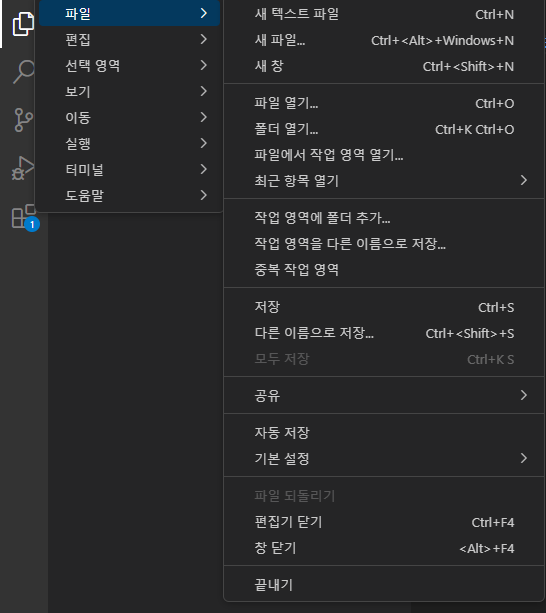
Task: Open the 편집 menu
Action: [x=129, y=39]
